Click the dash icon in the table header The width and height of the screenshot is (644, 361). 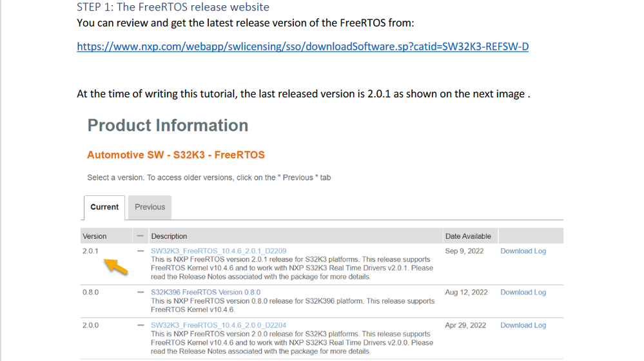click(x=140, y=237)
